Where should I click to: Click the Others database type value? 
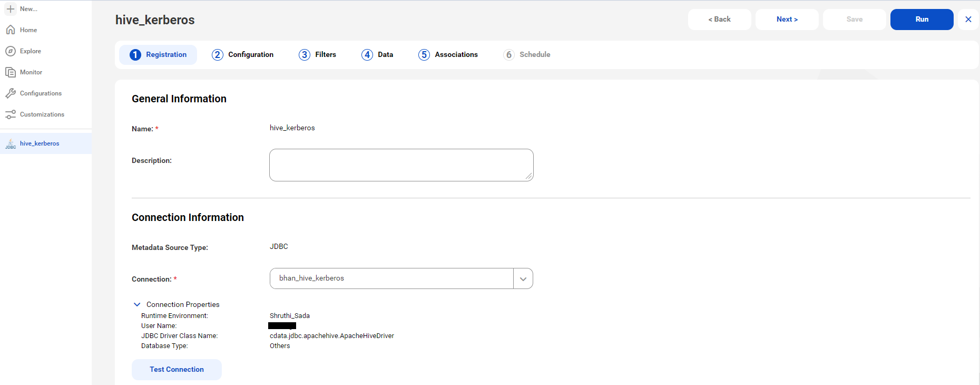pyautogui.click(x=280, y=346)
